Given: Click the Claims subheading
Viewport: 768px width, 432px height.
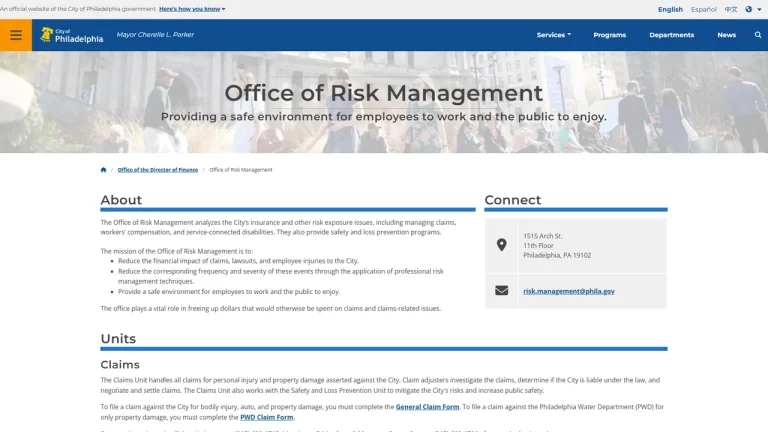Looking at the screenshot, I should pyautogui.click(x=120, y=364).
